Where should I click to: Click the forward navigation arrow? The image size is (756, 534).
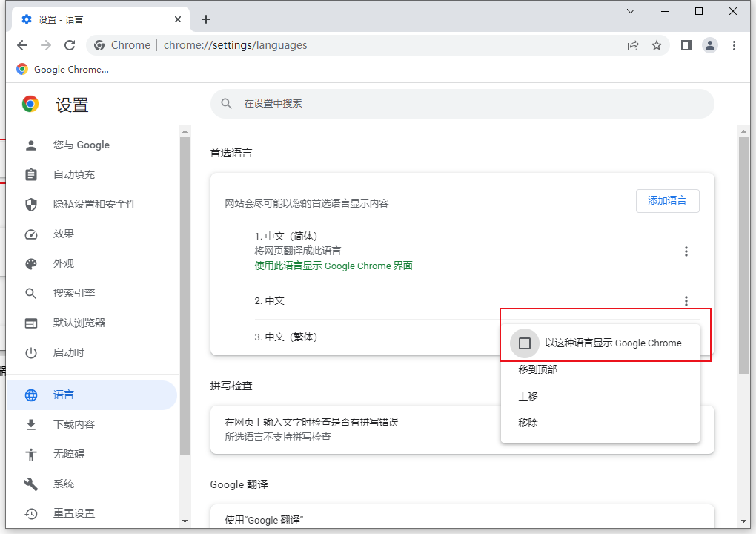(46, 45)
